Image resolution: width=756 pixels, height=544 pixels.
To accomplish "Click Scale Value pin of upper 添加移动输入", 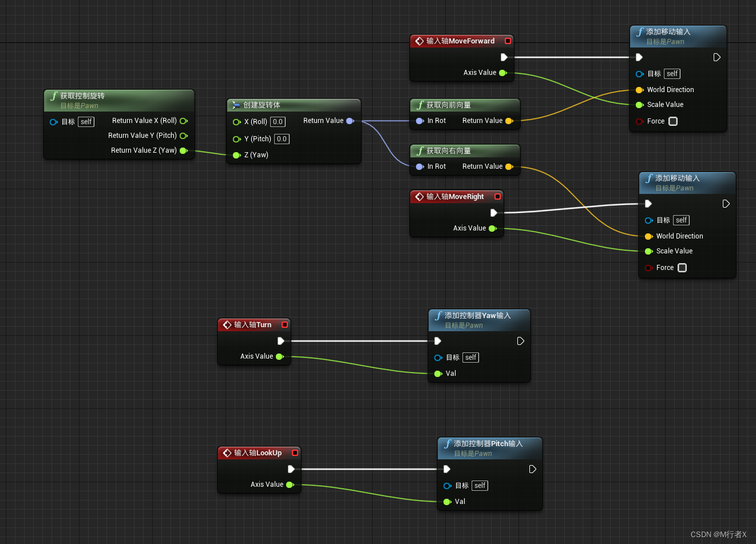I will click(x=640, y=105).
